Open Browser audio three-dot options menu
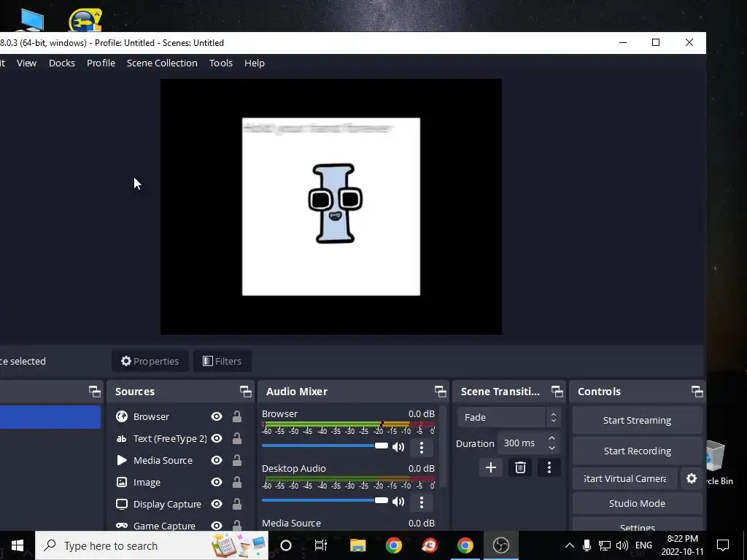This screenshot has width=747, height=560. 421,447
